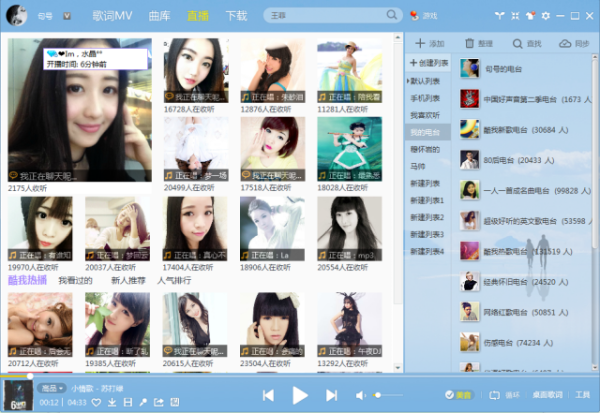
Task: Open the stream with 20554人在收听
Action: pos(349,229)
